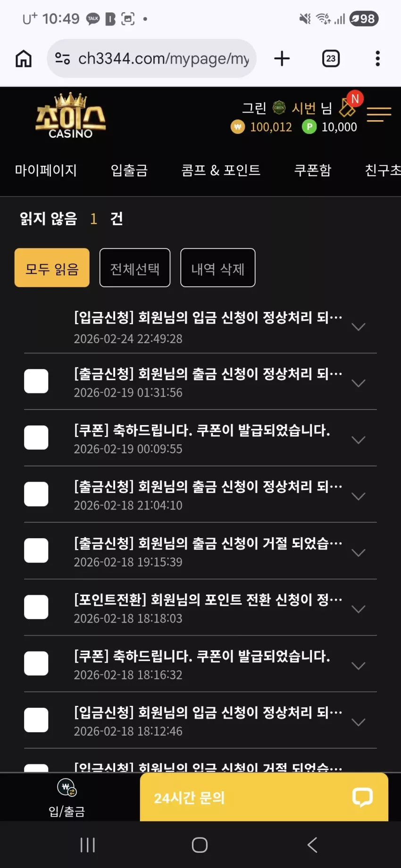Tap the 초이스 Casino logo

[71, 116]
